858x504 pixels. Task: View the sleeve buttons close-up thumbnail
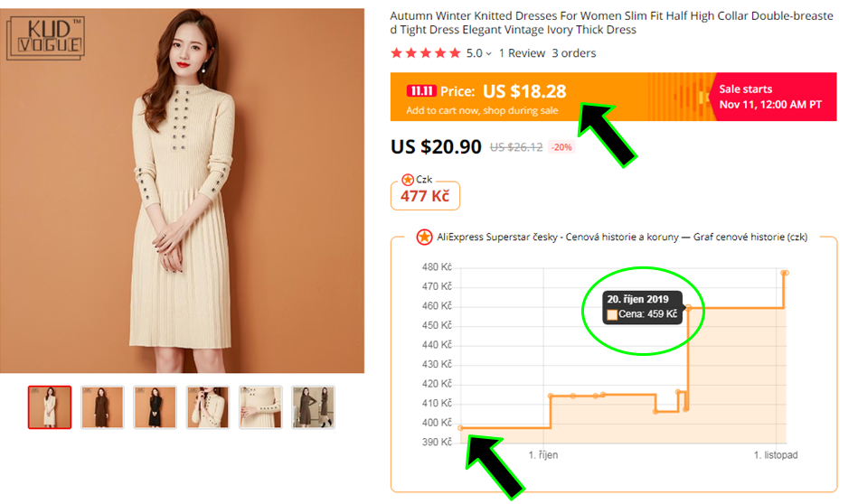(x=260, y=407)
